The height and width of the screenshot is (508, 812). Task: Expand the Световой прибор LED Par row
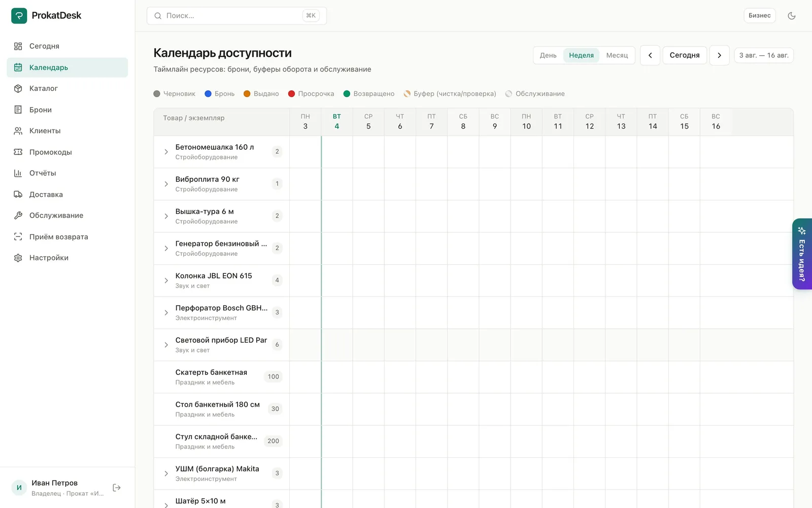(166, 345)
